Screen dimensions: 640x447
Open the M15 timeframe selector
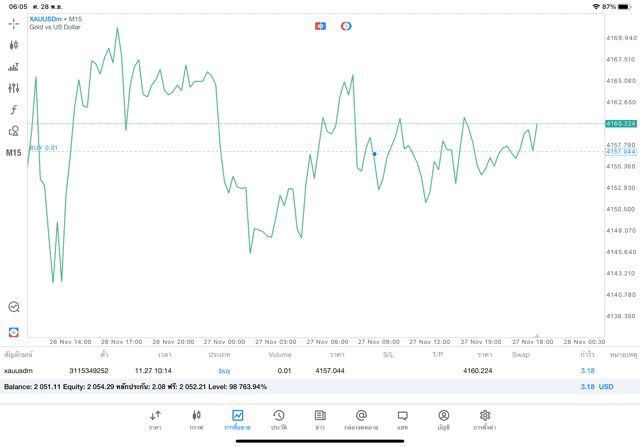13,153
